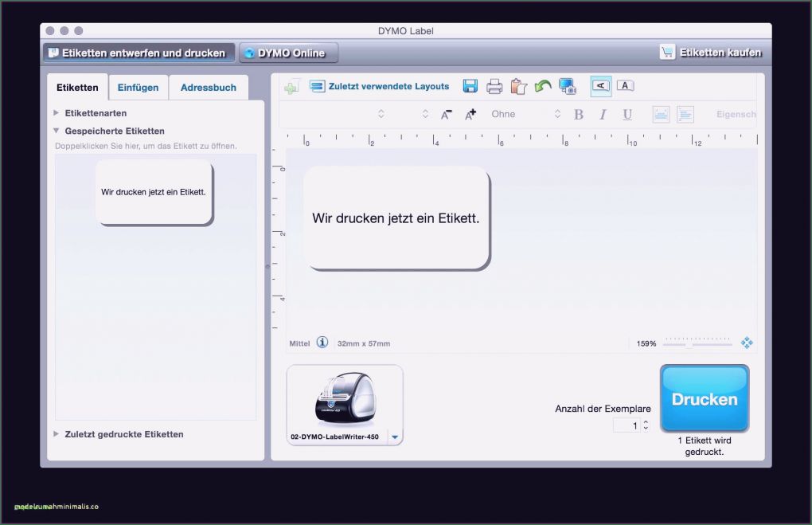Screen dimensions: 812x525
Task: Switch to the Adressbuch tab
Action: coord(209,88)
